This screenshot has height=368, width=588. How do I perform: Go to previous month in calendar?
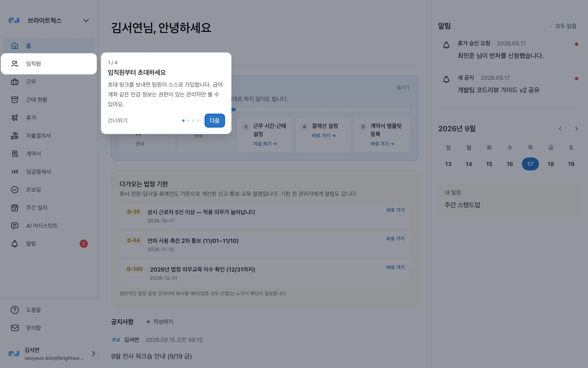tap(560, 129)
